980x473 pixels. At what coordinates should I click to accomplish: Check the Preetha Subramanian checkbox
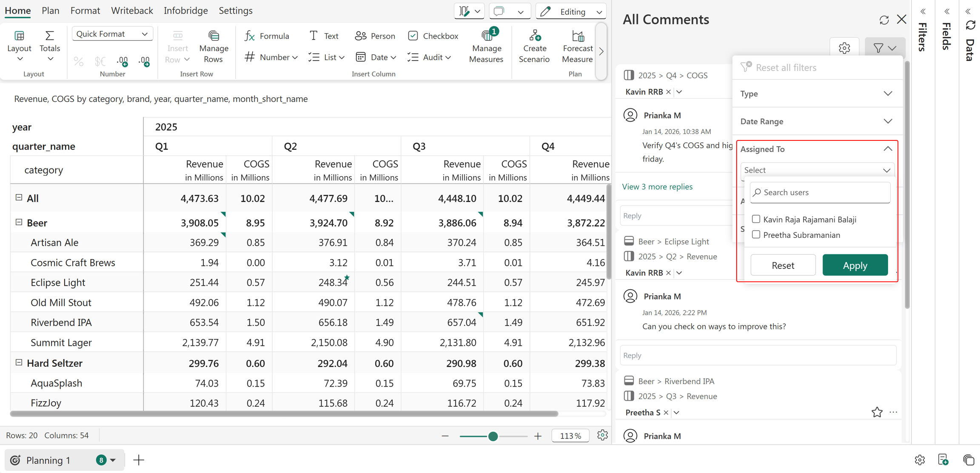[x=756, y=234]
